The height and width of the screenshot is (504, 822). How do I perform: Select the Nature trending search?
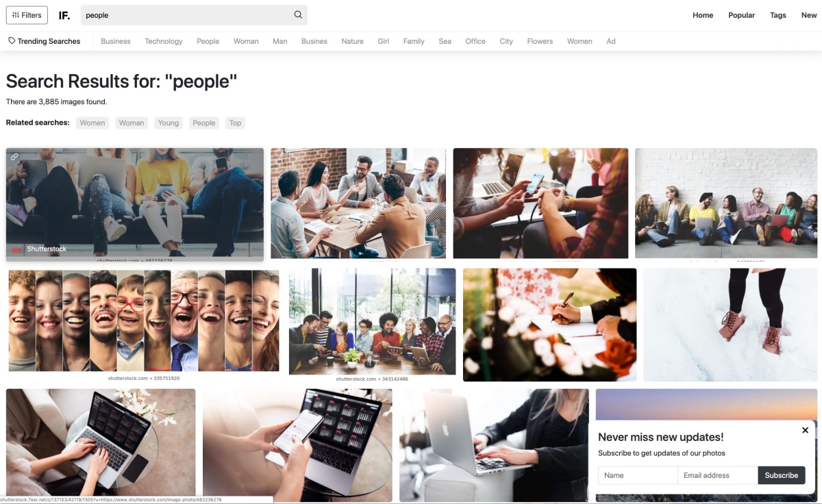click(x=353, y=41)
